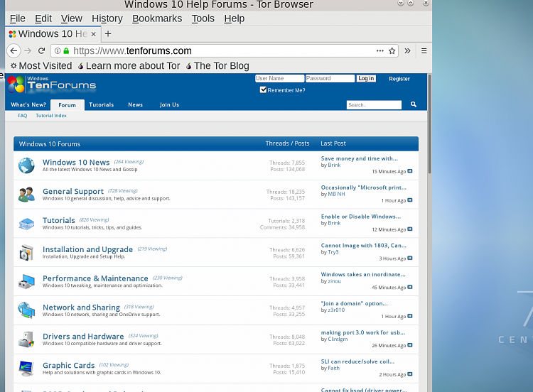Select the Tutorials navigation tab

pos(102,104)
